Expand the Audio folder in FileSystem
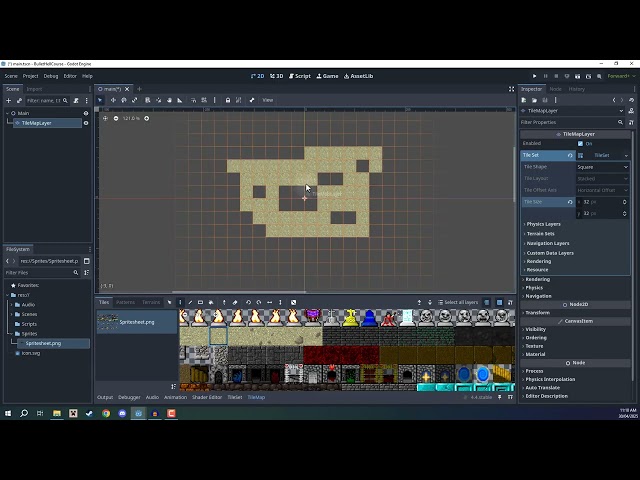The image size is (640, 480). click(x=11, y=305)
